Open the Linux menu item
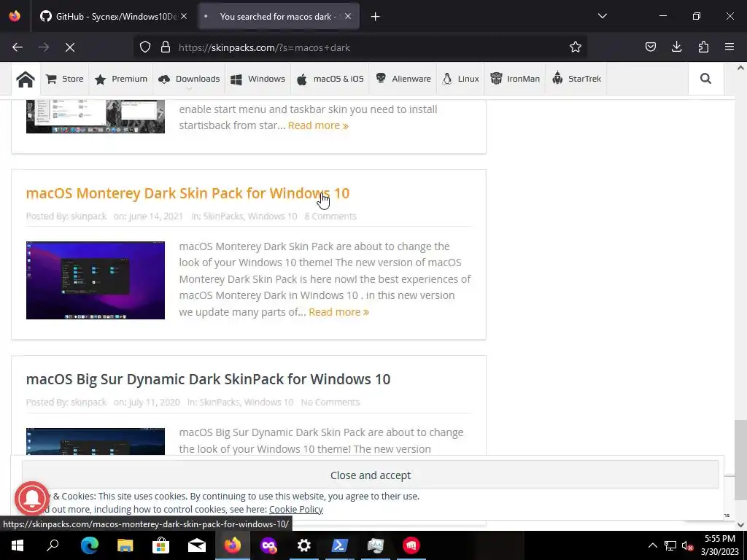 point(461,79)
